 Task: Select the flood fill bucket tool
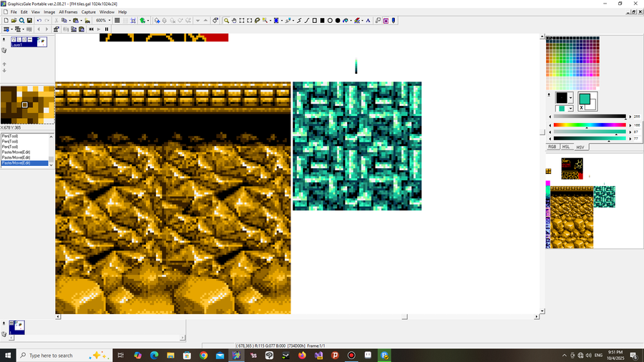tap(346, 21)
